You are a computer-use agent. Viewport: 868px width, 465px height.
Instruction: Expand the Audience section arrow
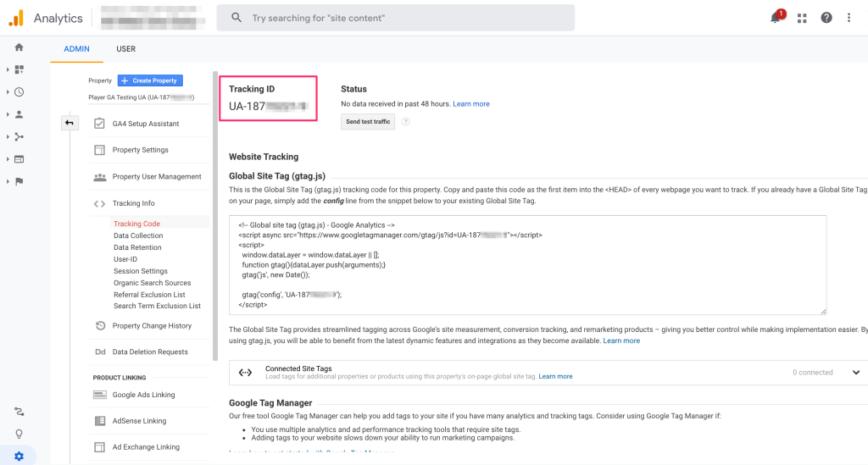coord(8,114)
